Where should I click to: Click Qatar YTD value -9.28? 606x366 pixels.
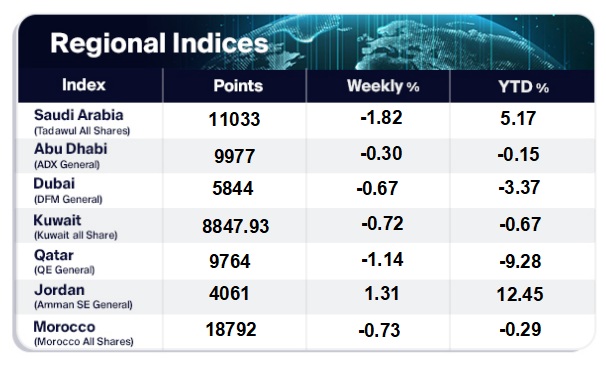click(x=520, y=261)
